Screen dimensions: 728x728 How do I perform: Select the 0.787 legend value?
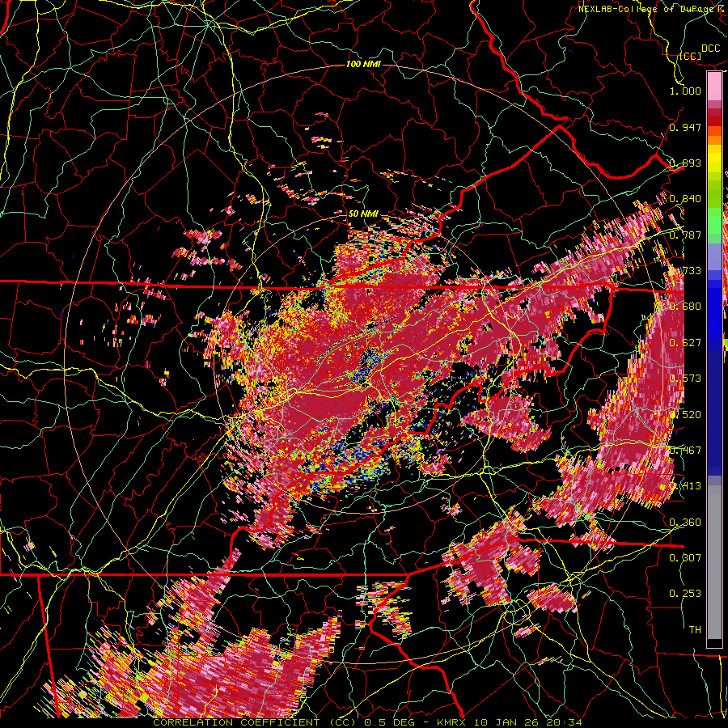pos(685,235)
